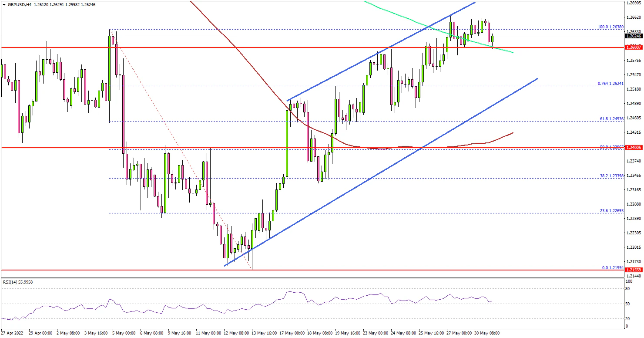Viewport: 644px width, 338px height.
Task: Select the green moving average's right end
Action: pyautogui.click(x=513, y=53)
